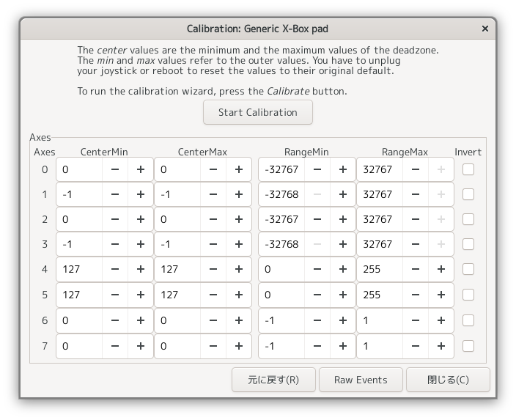
Task: Decrease CenterMin for axis 2
Action: (x=115, y=219)
